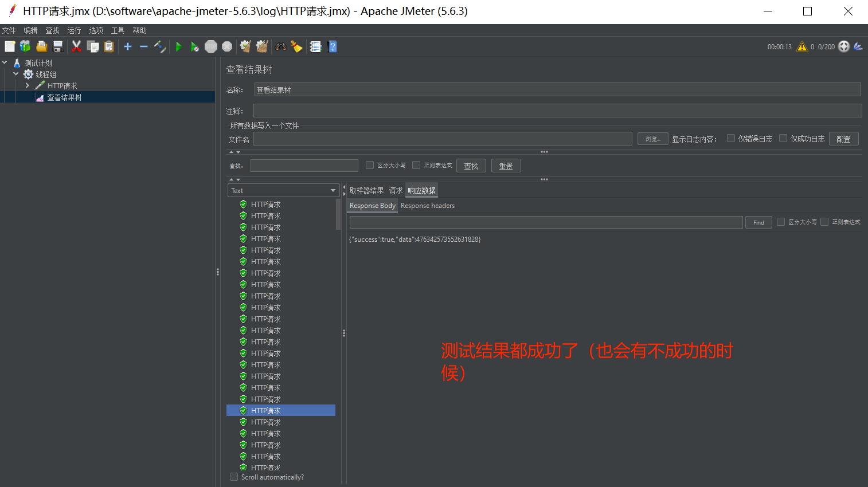
Task: Click Start no pauses icon
Action: [x=195, y=46]
